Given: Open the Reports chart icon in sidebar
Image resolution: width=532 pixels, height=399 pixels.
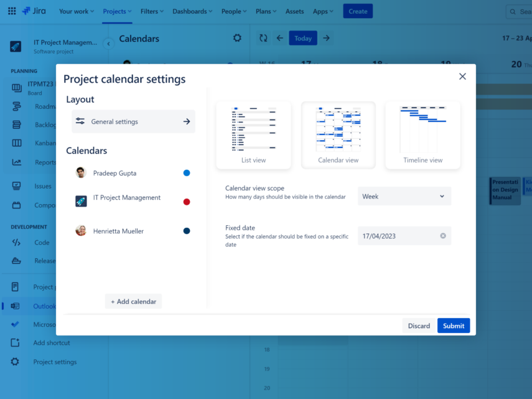Looking at the screenshot, I should [x=17, y=162].
